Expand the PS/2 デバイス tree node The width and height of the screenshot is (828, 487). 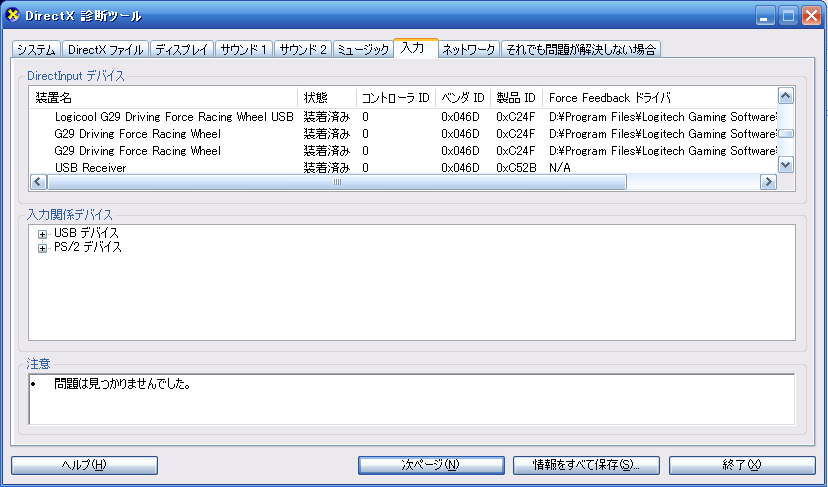(x=43, y=248)
